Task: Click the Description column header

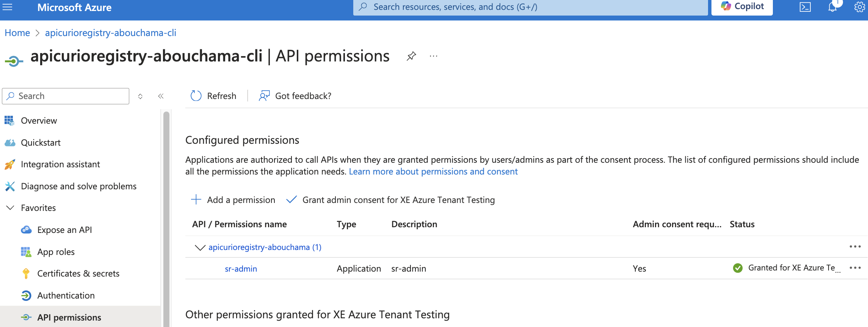Action: (x=414, y=224)
